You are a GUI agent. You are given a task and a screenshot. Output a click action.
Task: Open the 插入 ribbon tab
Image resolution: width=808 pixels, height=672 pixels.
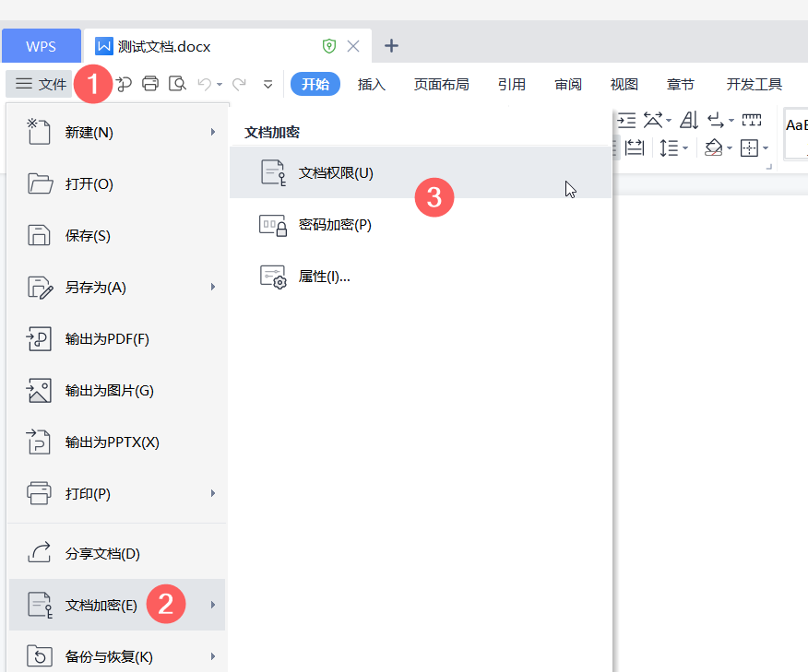click(372, 84)
